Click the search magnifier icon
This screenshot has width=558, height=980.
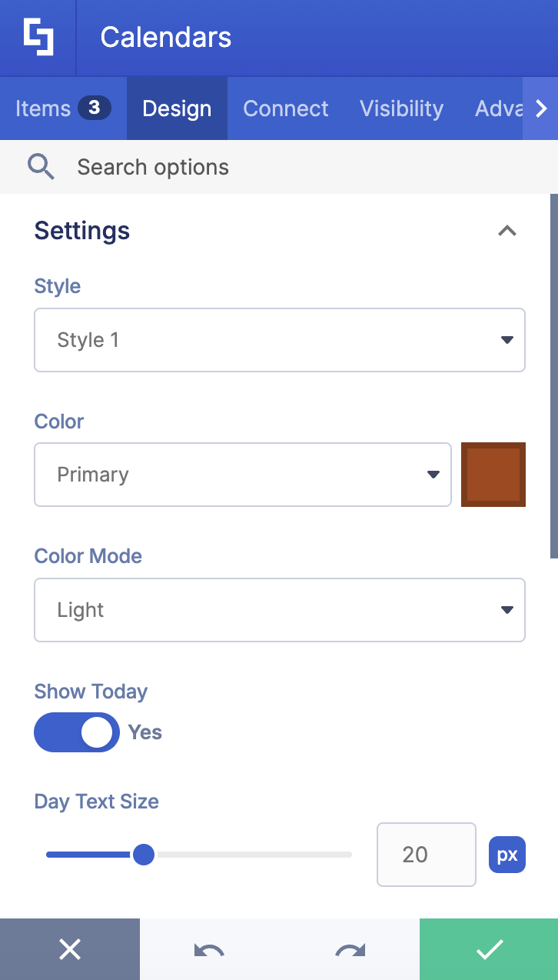click(x=41, y=166)
